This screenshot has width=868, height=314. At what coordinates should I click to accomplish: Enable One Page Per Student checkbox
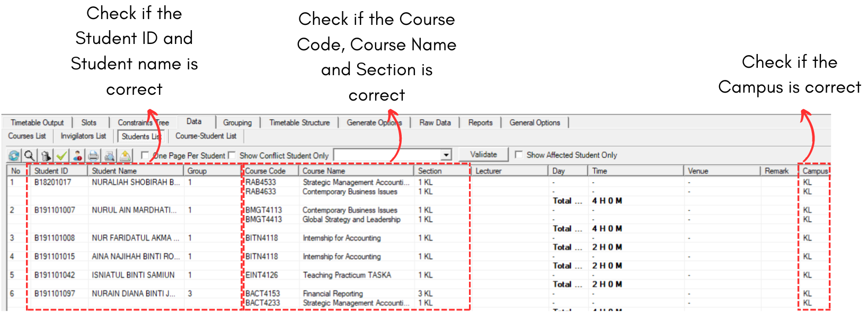pos(145,155)
